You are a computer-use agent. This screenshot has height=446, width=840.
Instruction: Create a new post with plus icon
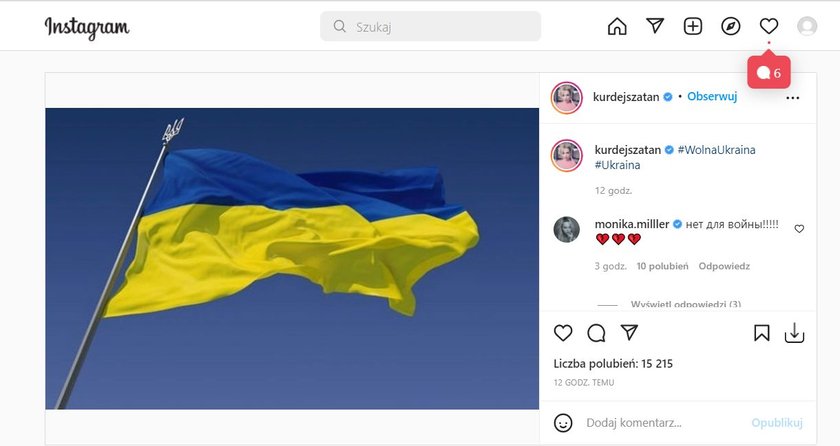click(x=693, y=26)
